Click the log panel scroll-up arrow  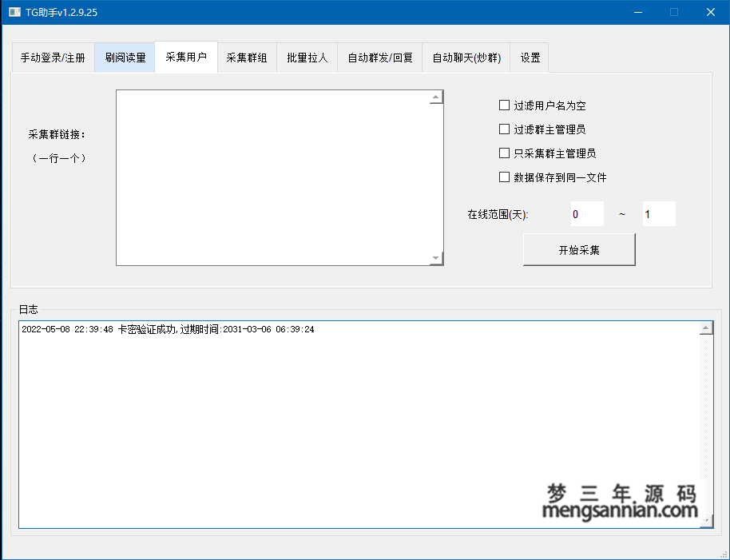pos(706,329)
